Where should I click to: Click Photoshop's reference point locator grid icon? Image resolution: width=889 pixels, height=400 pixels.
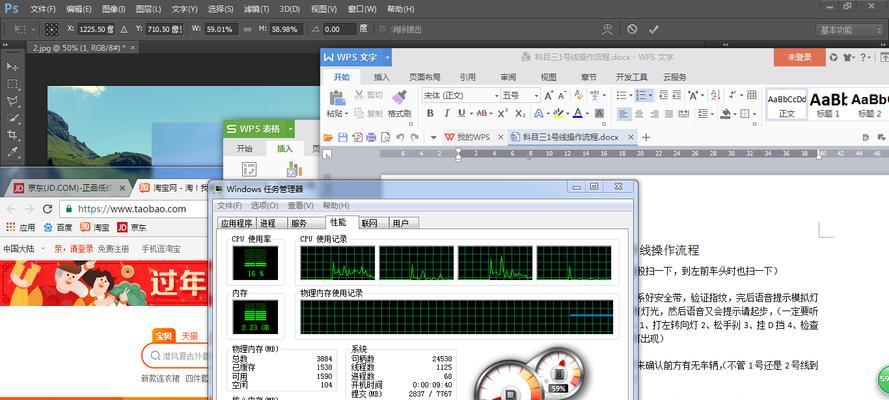pyautogui.click(x=52, y=29)
